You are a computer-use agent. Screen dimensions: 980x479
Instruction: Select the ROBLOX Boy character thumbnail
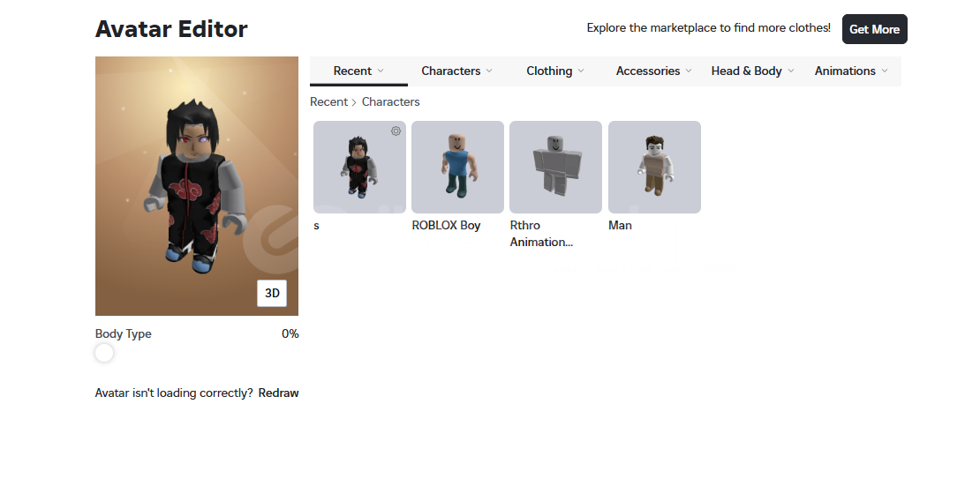(457, 168)
